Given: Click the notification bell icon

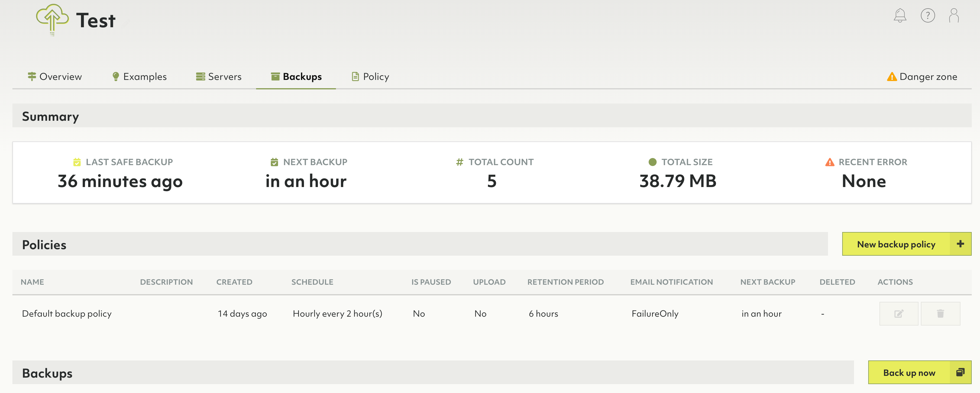Looking at the screenshot, I should (900, 16).
